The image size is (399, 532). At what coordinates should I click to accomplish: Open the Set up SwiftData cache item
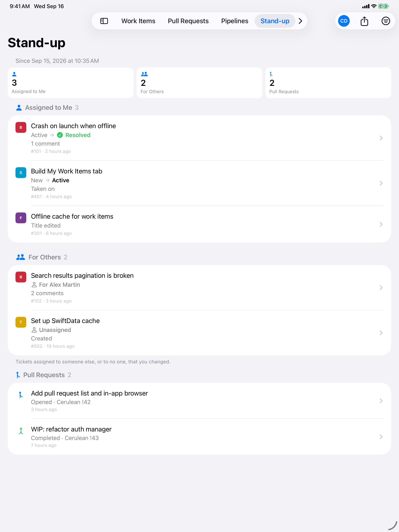199,333
